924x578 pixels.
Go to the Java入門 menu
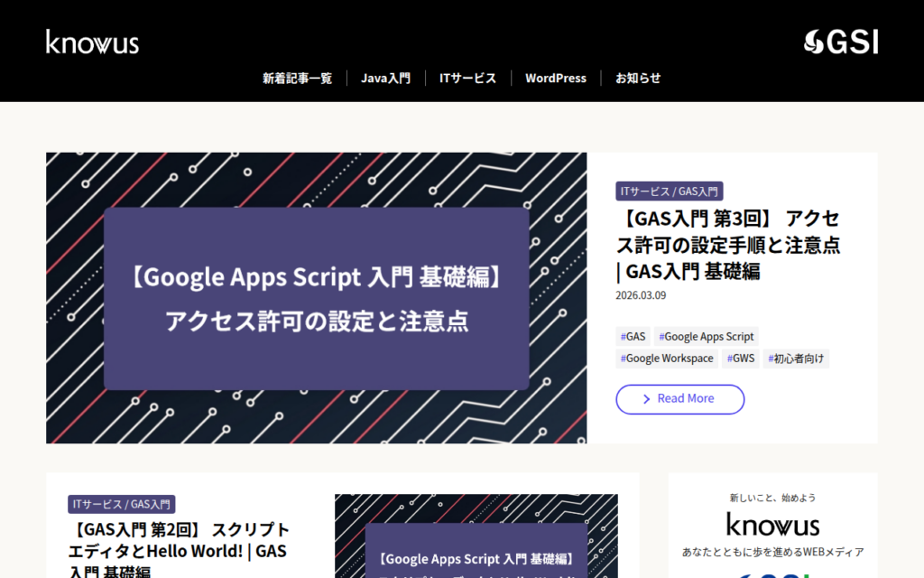385,78
